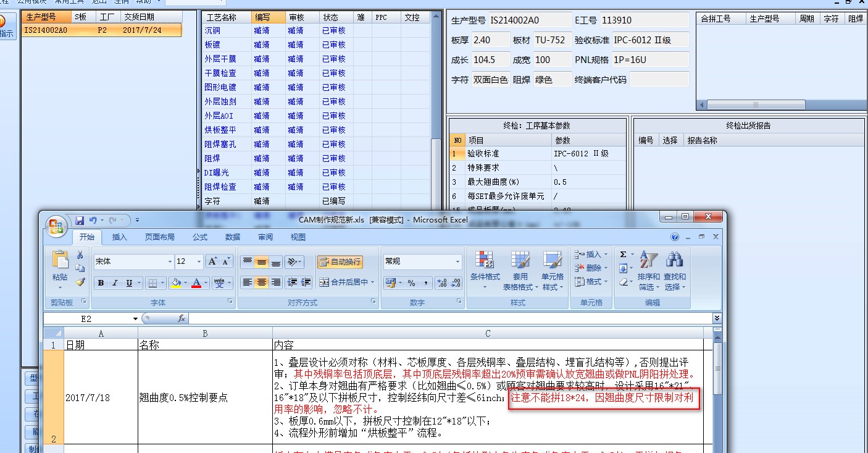Image resolution: width=868 pixels, height=453 pixels.
Task: Apply cell borders icon
Action: [x=152, y=283]
